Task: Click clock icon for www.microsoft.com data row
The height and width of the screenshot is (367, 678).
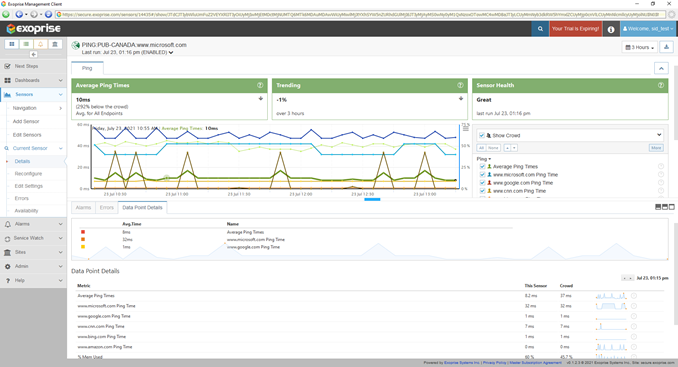Action: (633, 306)
